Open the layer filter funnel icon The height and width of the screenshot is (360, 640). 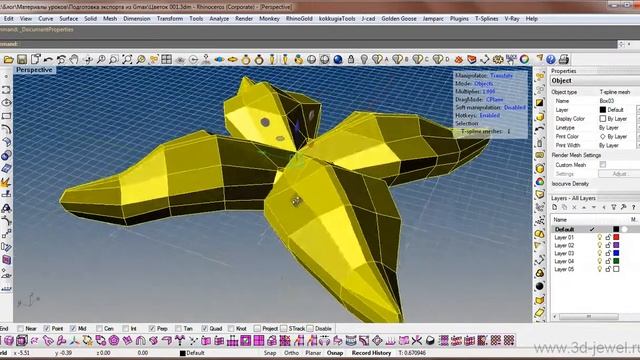coord(613,208)
